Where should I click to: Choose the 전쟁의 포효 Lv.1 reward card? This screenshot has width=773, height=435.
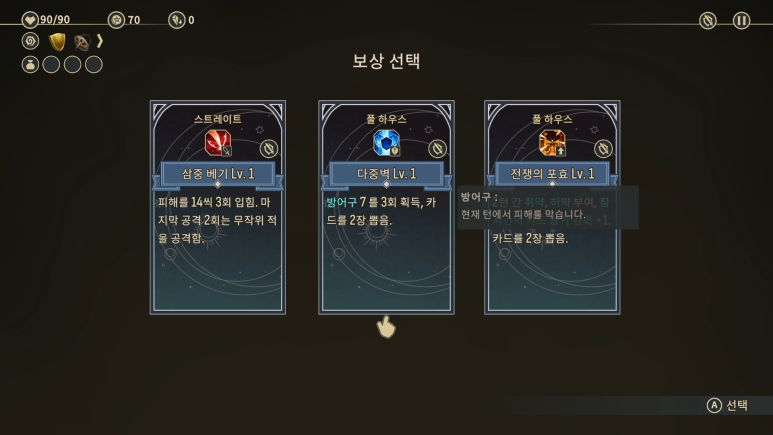tap(552, 208)
